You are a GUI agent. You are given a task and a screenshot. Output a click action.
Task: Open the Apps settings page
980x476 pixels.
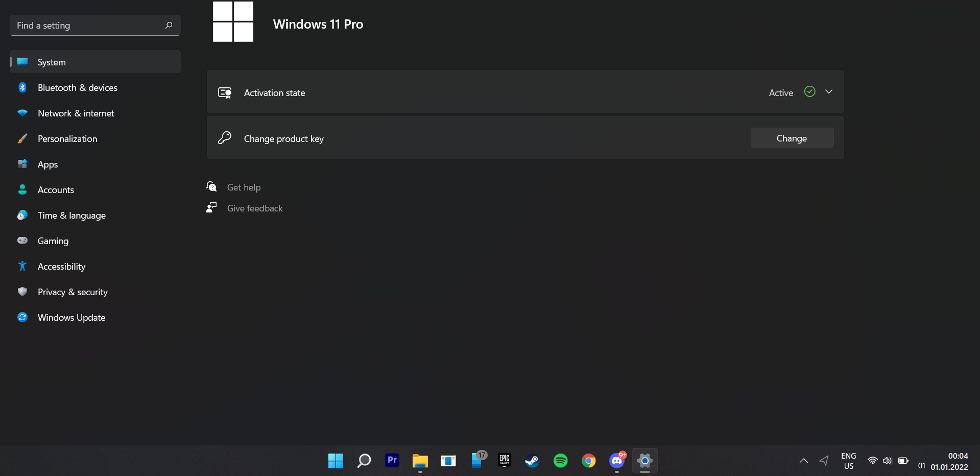tap(95, 164)
